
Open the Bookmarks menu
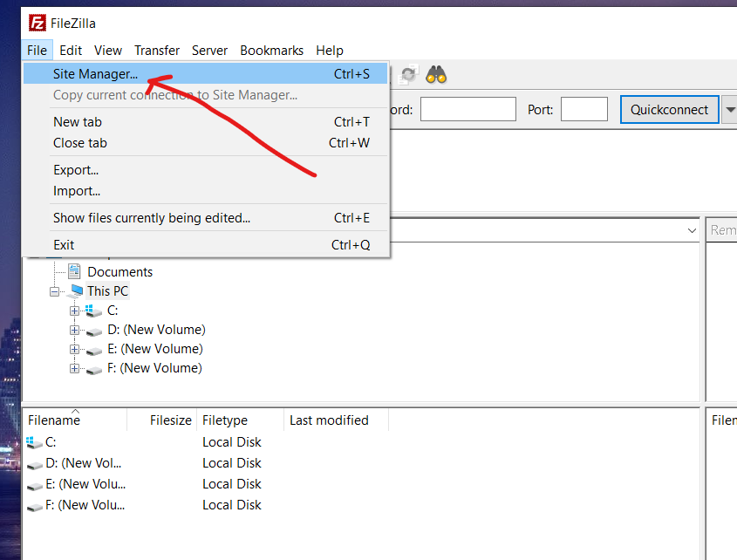coord(271,51)
